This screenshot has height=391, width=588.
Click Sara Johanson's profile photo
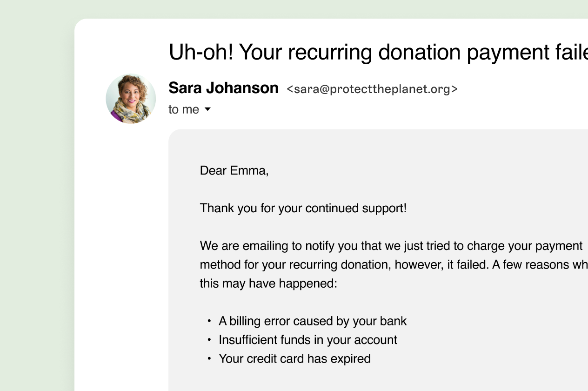(131, 98)
